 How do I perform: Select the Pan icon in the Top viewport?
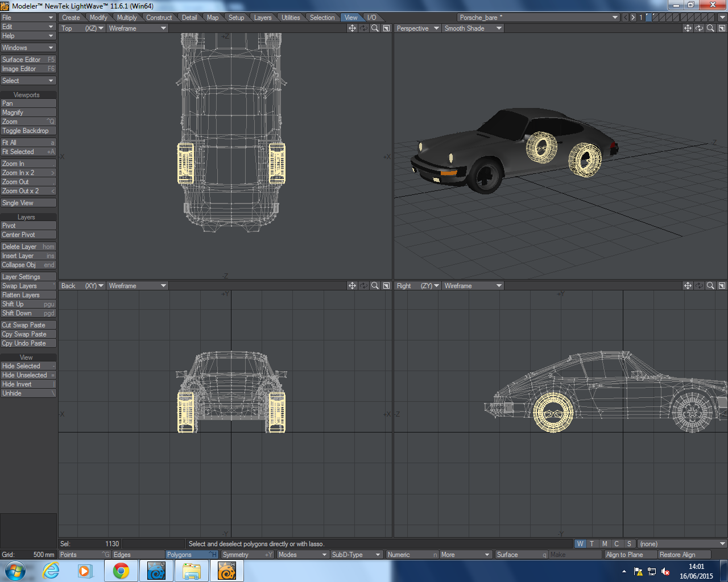click(353, 28)
